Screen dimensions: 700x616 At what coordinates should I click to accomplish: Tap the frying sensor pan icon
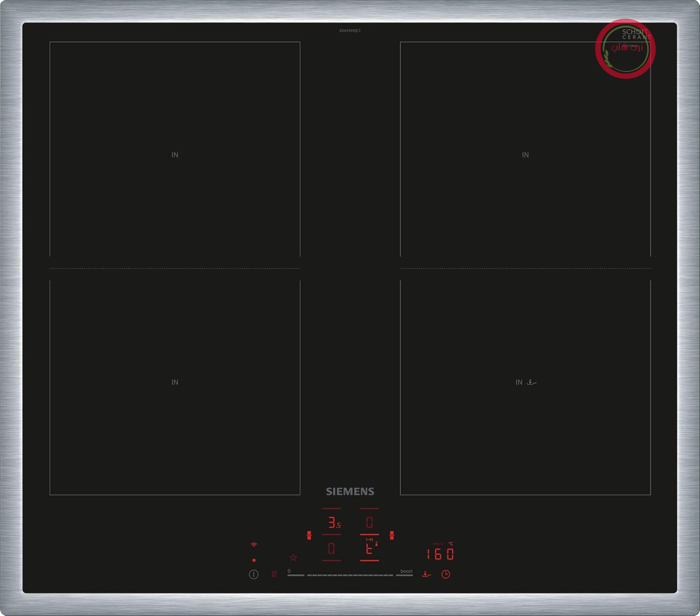[426, 574]
